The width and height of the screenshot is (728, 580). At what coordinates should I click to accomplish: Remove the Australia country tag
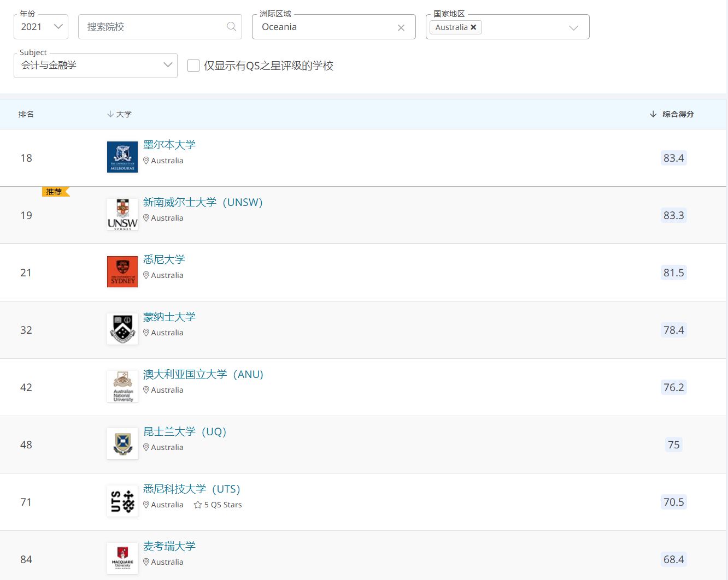473,27
